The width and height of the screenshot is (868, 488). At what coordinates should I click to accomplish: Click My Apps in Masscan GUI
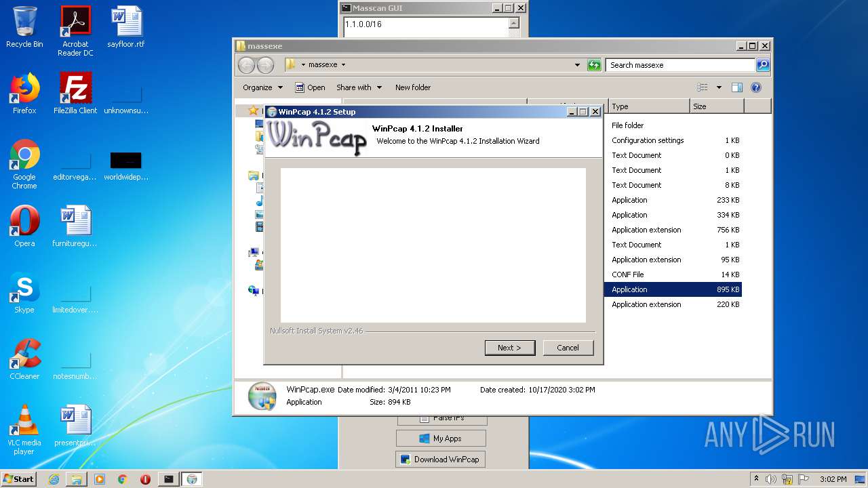[441, 439]
